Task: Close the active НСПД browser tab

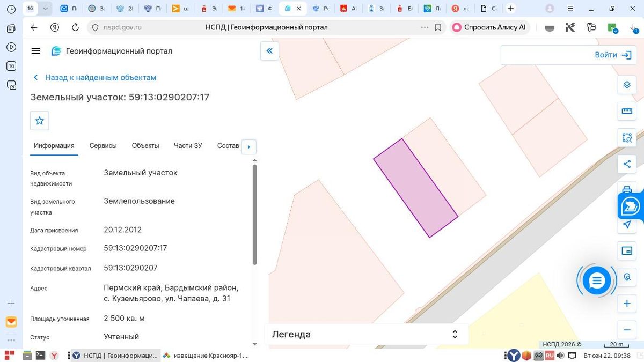Action: (299, 9)
